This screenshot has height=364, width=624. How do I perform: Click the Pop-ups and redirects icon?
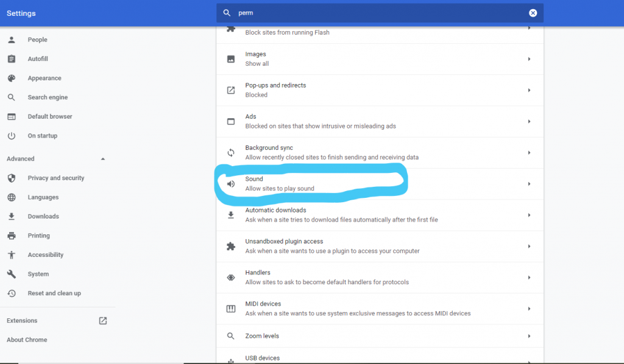[x=231, y=90]
